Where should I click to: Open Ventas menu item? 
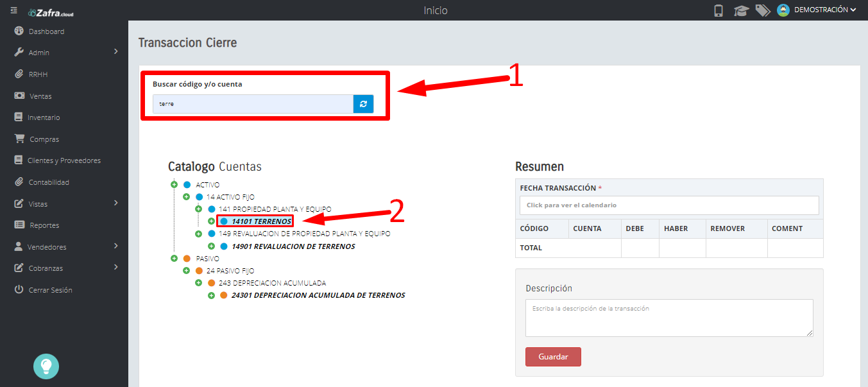coord(40,96)
